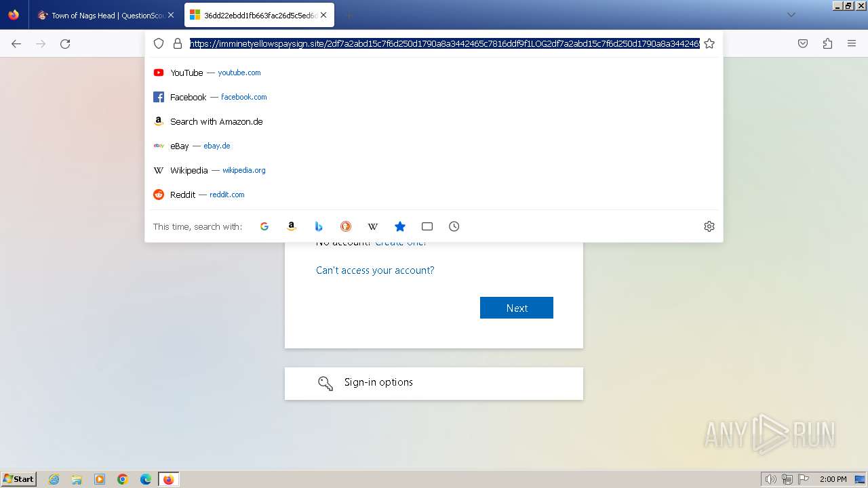
Task: Search this time with DuckDuckGo
Action: (346, 226)
